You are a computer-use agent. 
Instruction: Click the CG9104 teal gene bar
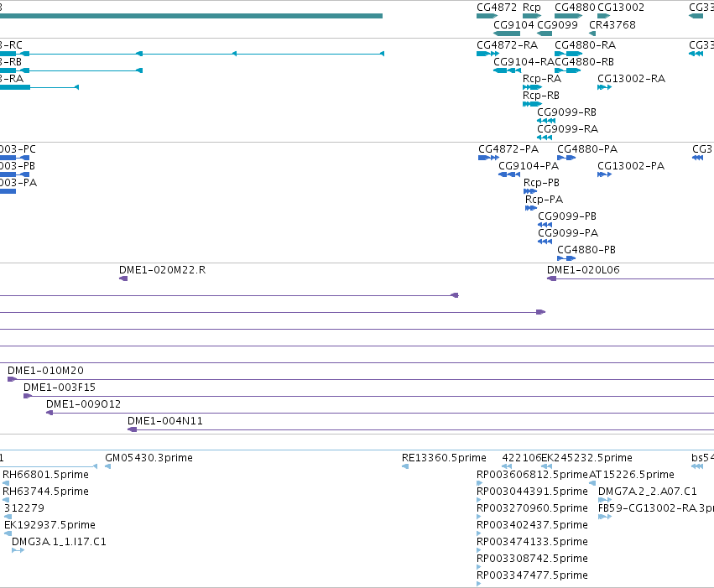coord(507,34)
